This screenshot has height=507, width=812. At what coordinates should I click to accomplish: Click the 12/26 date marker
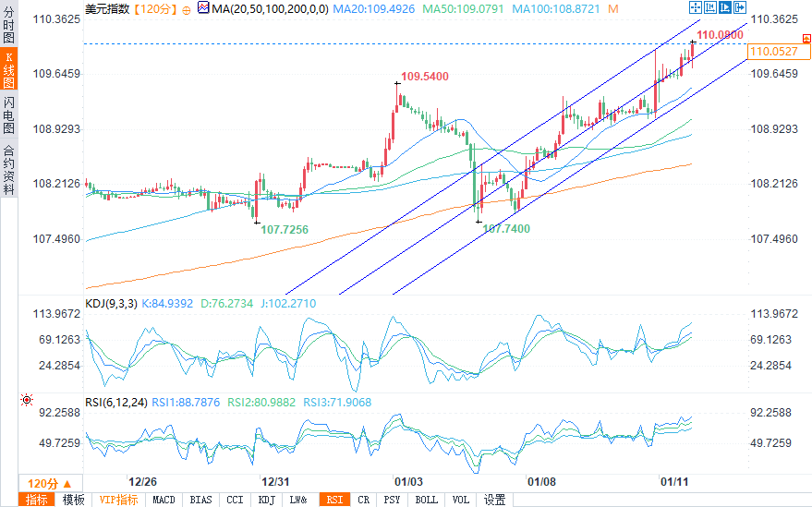pos(142,482)
